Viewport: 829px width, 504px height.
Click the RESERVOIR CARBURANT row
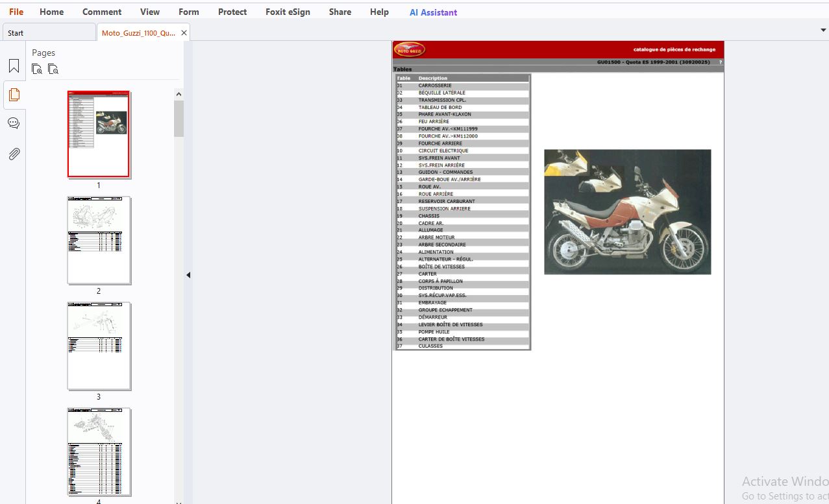coord(463,201)
